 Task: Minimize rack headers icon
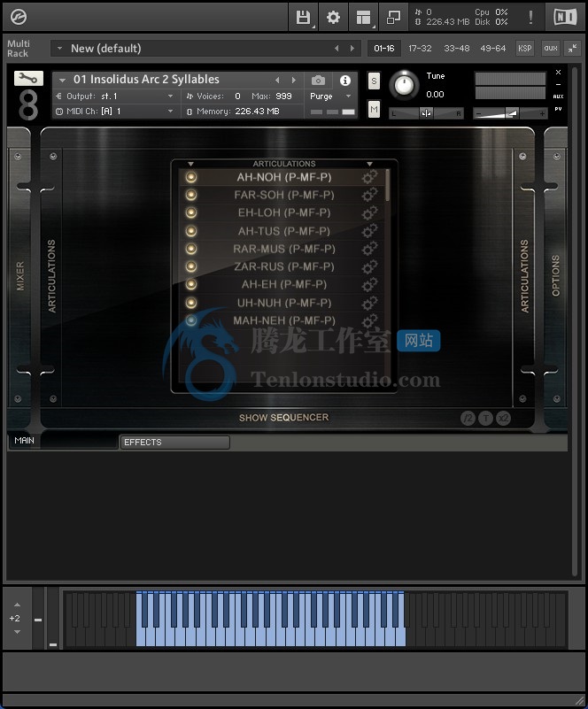573,48
